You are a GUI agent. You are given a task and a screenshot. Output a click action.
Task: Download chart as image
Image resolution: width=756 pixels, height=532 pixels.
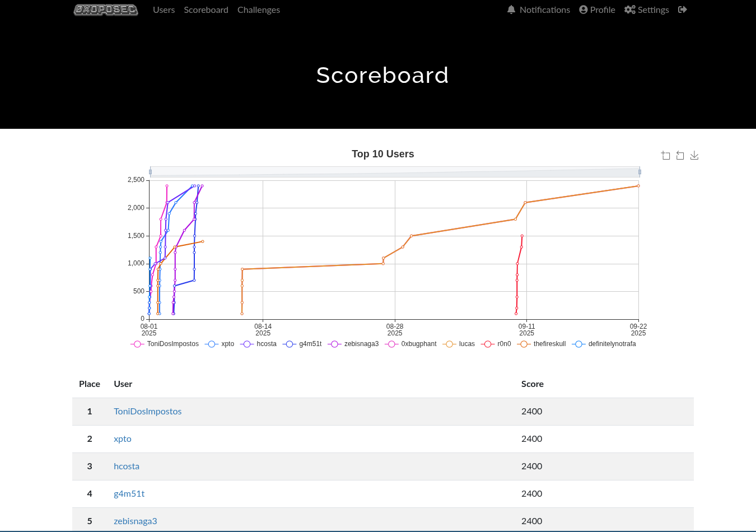click(694, 156)
